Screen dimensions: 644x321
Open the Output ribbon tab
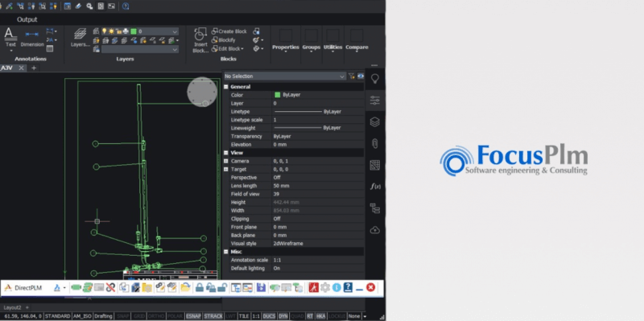click(x=27, y=19)
